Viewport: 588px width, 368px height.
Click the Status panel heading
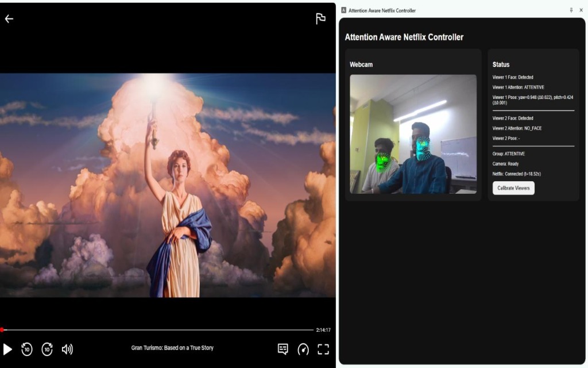click(501, 64)
